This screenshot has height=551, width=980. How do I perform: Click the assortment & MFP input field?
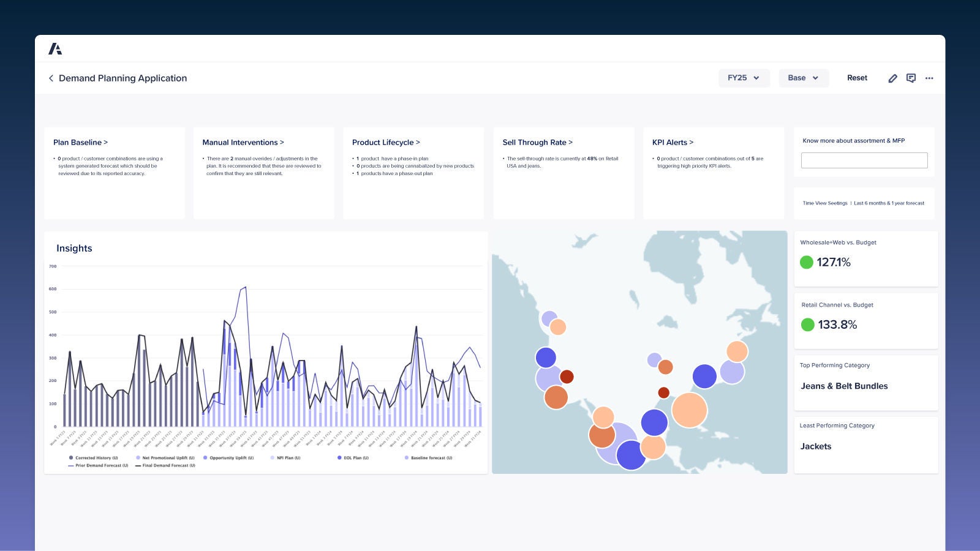pos(864,160)
